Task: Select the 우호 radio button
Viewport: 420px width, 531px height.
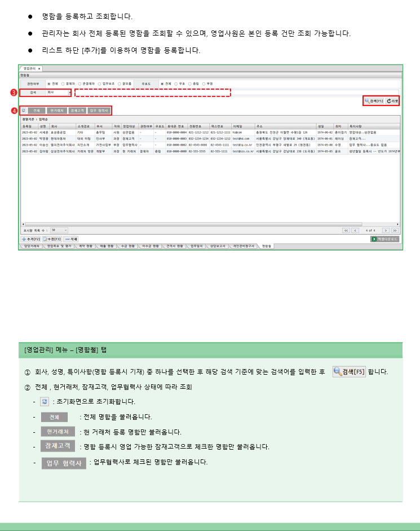Action: point(176,84)
